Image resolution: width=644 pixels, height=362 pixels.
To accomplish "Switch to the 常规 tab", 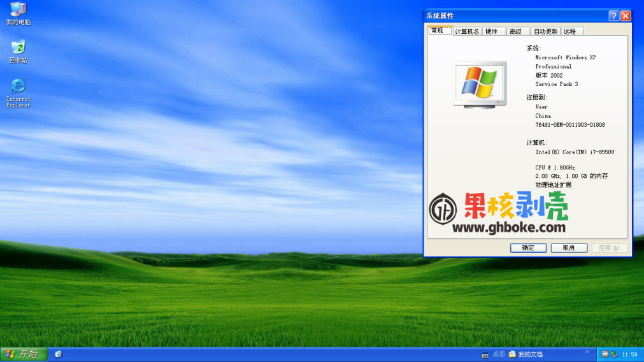I will (x=440, y=31).
